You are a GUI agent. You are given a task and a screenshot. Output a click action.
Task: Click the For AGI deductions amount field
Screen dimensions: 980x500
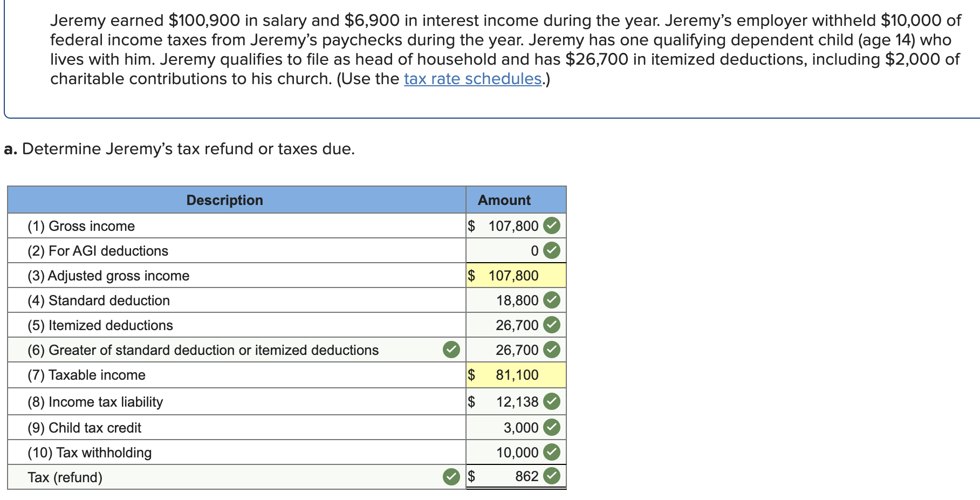pos(516,250)
